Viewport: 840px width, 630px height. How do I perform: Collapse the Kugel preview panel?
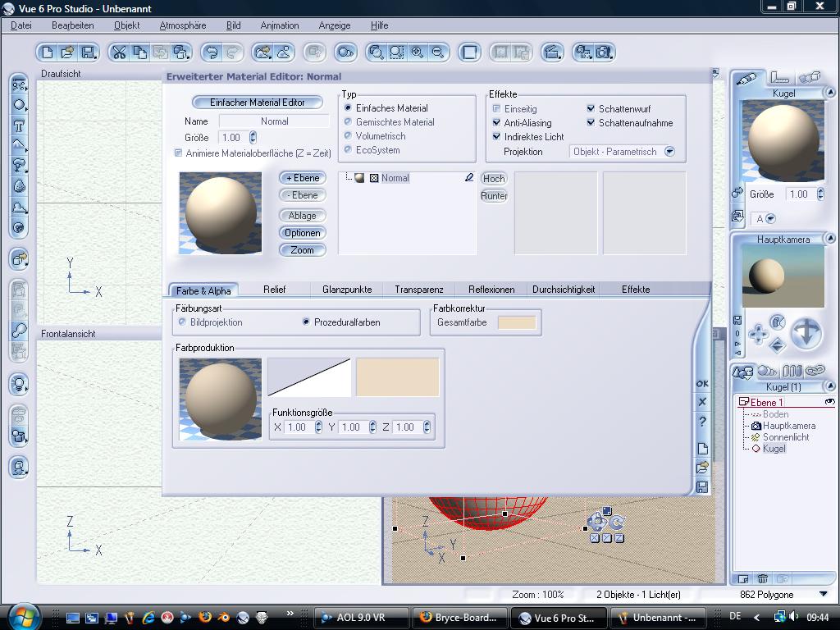[x=830, y=92]
